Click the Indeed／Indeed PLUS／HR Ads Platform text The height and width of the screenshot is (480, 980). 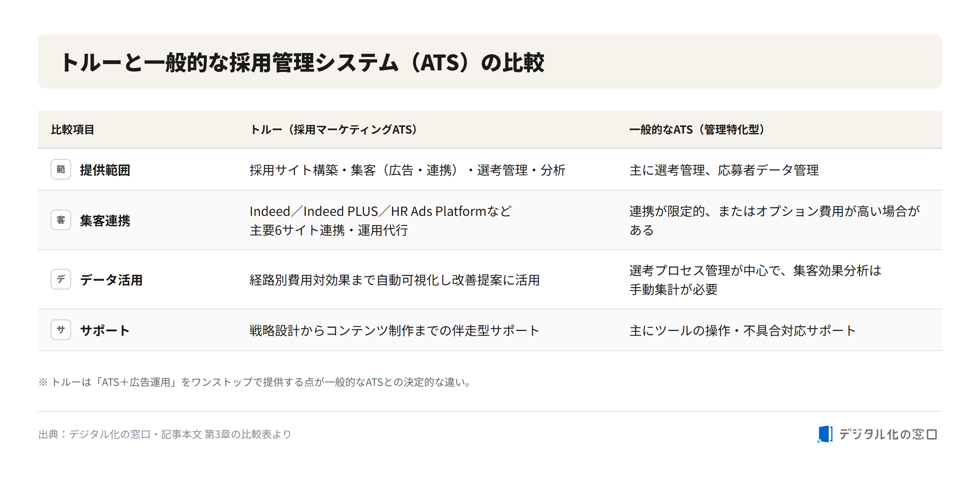pos(367,211)
